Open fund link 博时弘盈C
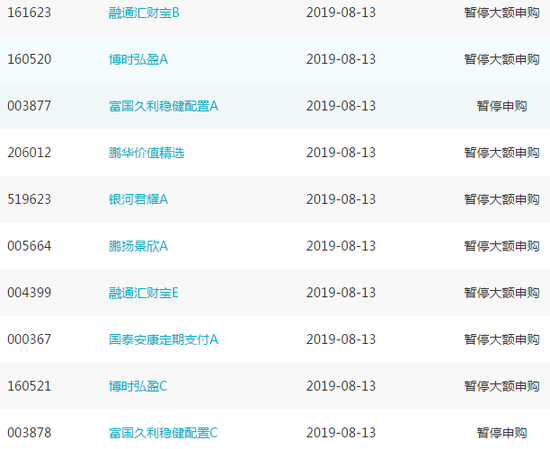The height and width of the screenshot is (449, 550). click(x=138, y=386)
